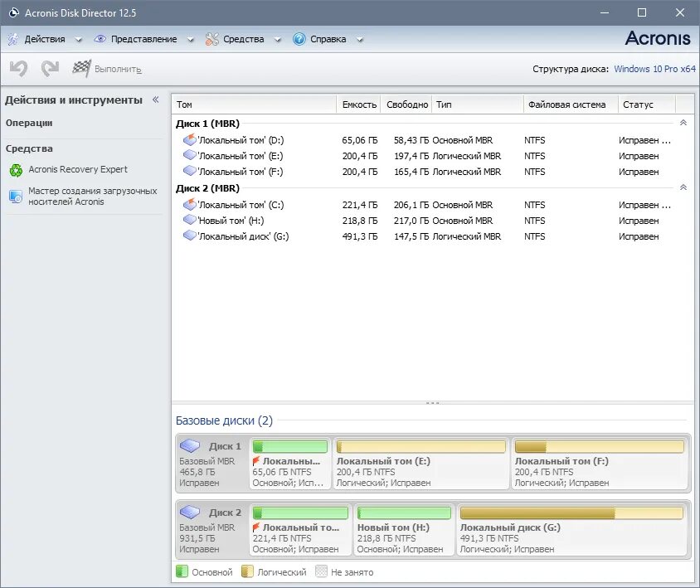The image size is (700, 588).
Task: Sort by the Статус column header
Action: point(647,104)
